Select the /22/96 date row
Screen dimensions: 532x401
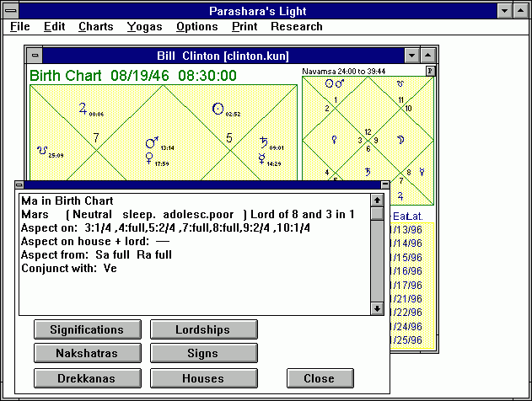coord(406,313)
